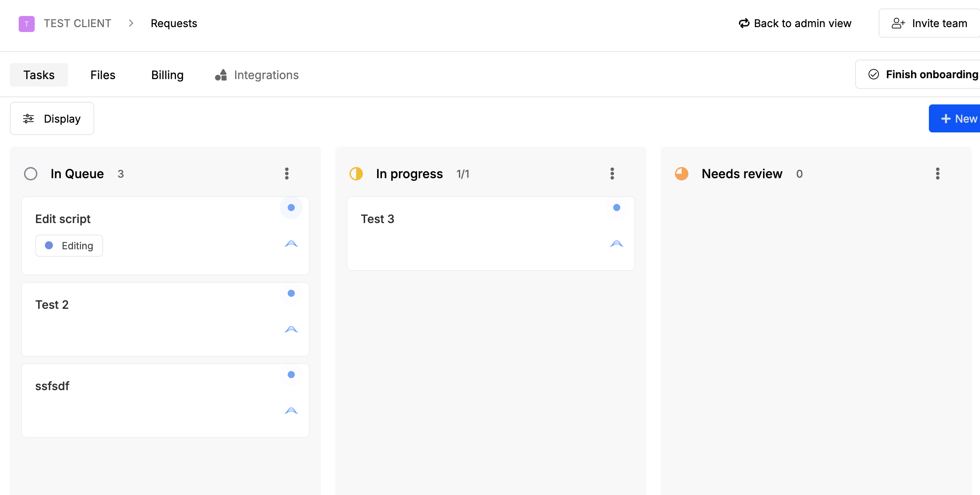Screen dimensions: 980x495
Task: Click the purple T client avatar
Action: pyautogui.click(x=27, y=24)
